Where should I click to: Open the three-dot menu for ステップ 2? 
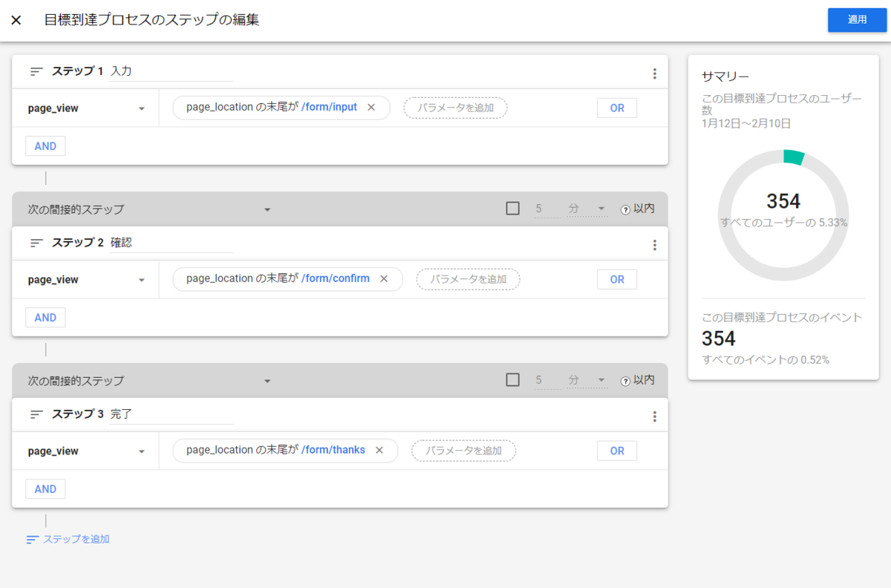pyautogui.click(x=654, y=245)
